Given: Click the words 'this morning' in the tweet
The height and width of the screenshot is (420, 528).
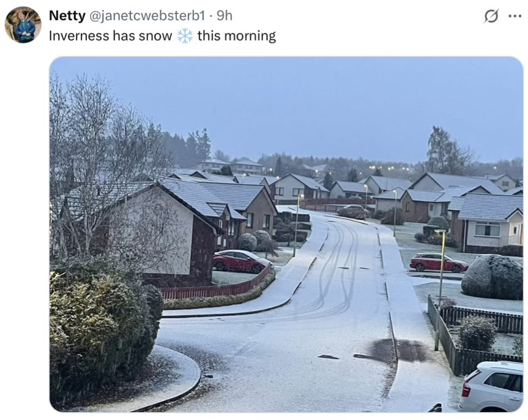Looking at the screenshot, I should (x=237, y=36).
